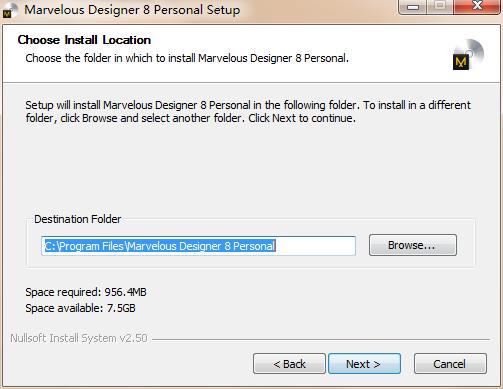The height and width of the screenshot is (389, 503).
Task: Click the Space available text
Action: (x=80, y=308)
